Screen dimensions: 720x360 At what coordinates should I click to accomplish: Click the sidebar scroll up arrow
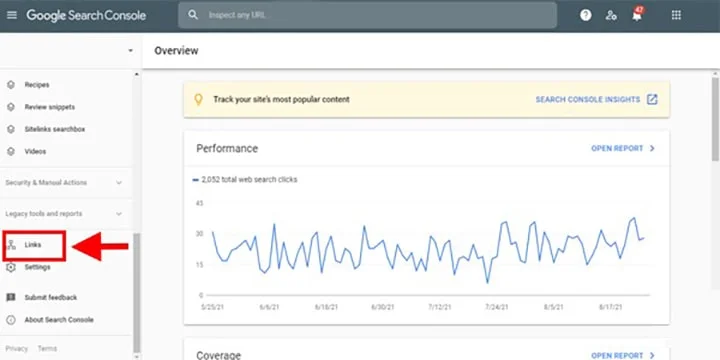click(136, 74)
